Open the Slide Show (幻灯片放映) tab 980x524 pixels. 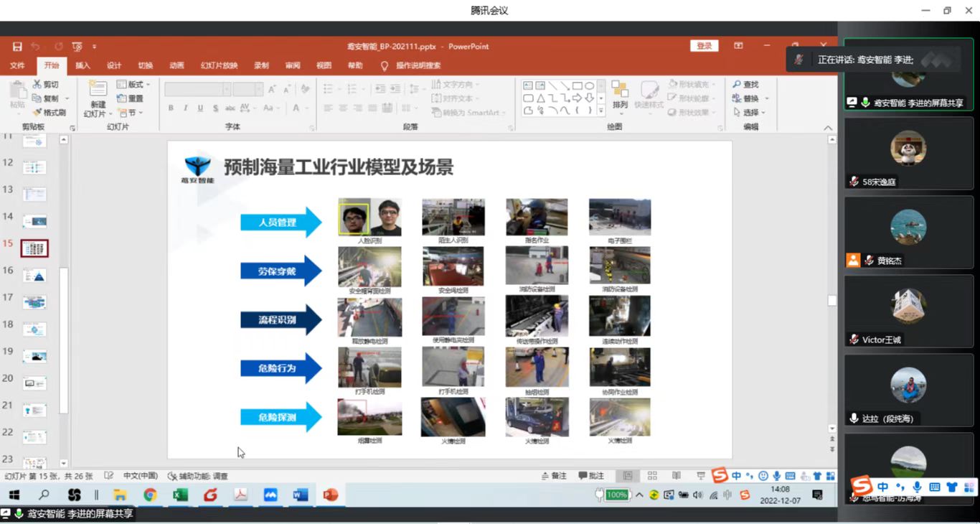(219, 65)
